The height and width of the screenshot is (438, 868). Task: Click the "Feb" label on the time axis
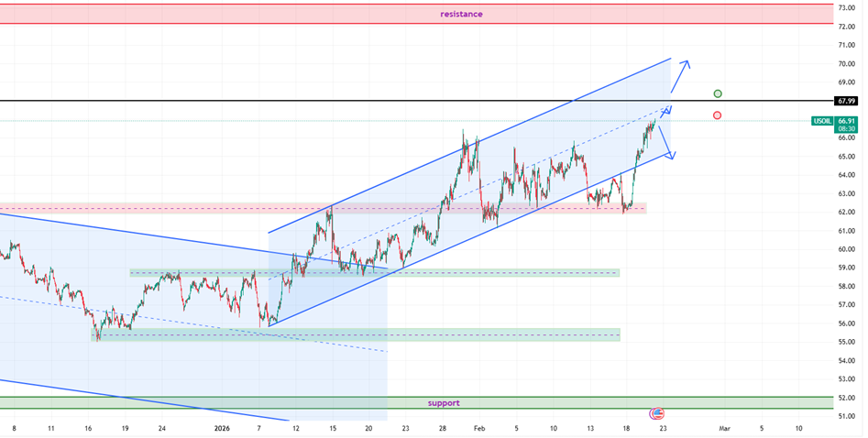[480, 428]
